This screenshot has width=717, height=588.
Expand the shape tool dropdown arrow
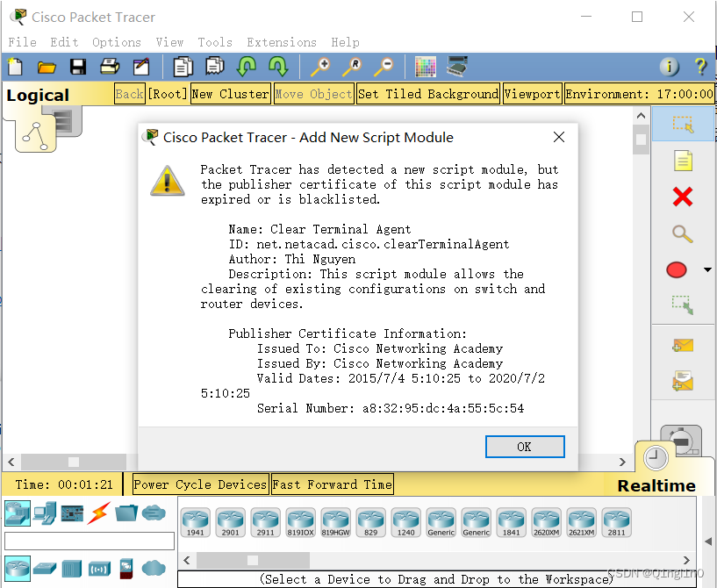[x=707, y=269]
